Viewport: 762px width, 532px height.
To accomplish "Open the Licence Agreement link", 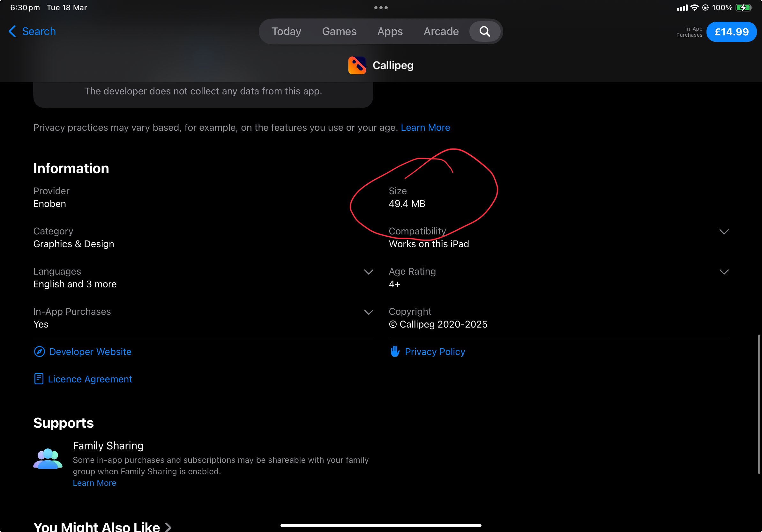I will pos(90,379).
